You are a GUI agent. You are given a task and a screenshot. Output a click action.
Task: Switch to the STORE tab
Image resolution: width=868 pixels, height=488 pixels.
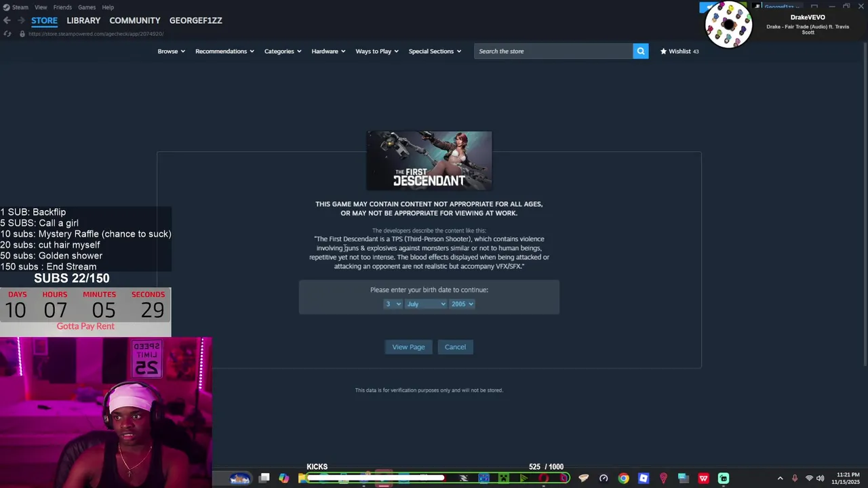pos(44,20)
